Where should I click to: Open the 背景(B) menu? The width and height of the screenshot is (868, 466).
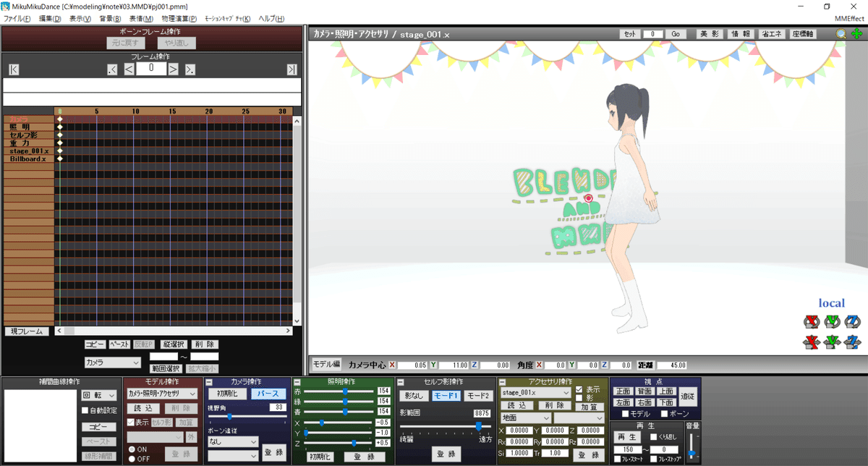(110, 19)
